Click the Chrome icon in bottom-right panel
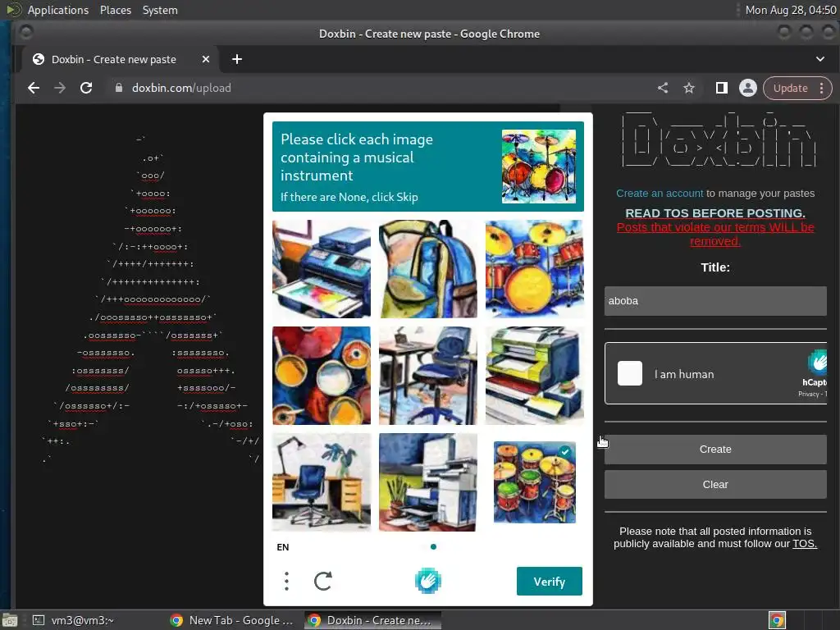840x630 pixels. coord(777,620)
